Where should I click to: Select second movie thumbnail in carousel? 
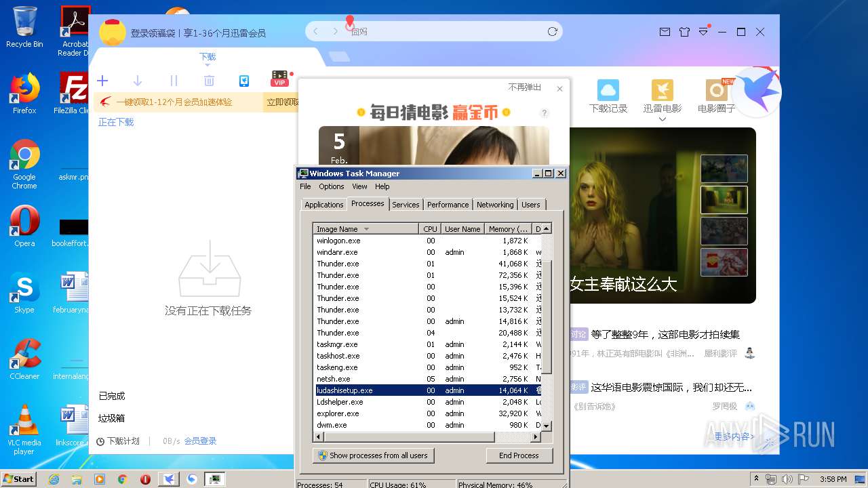[724, 200]
